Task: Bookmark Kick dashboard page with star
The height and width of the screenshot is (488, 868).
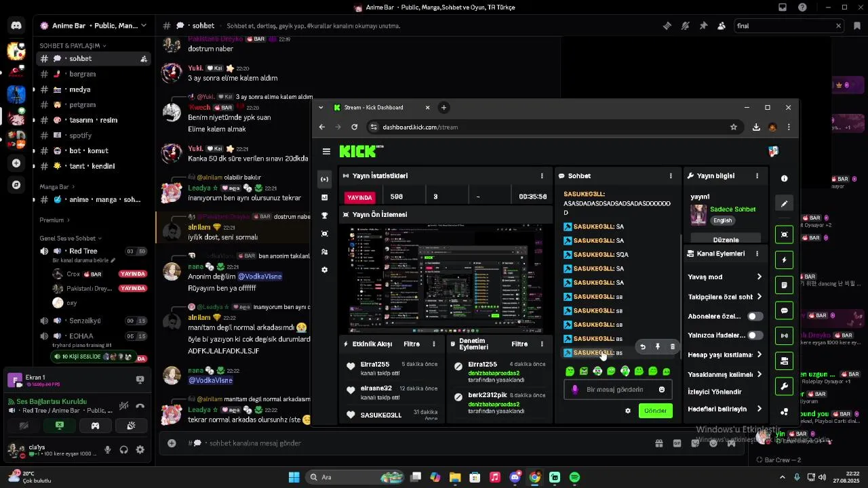Action: (733, 127)
